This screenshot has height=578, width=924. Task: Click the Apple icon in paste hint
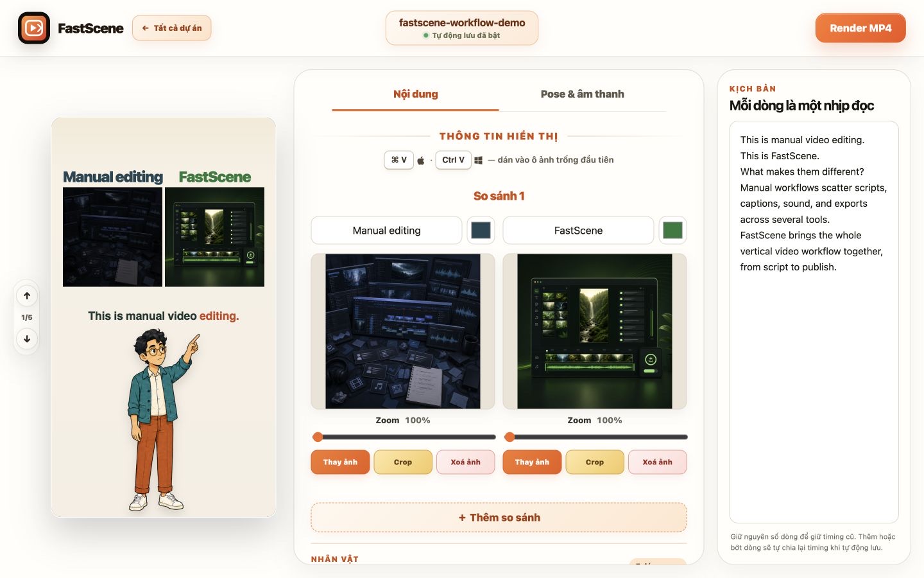pyautogui.click(x=421, y=160)
